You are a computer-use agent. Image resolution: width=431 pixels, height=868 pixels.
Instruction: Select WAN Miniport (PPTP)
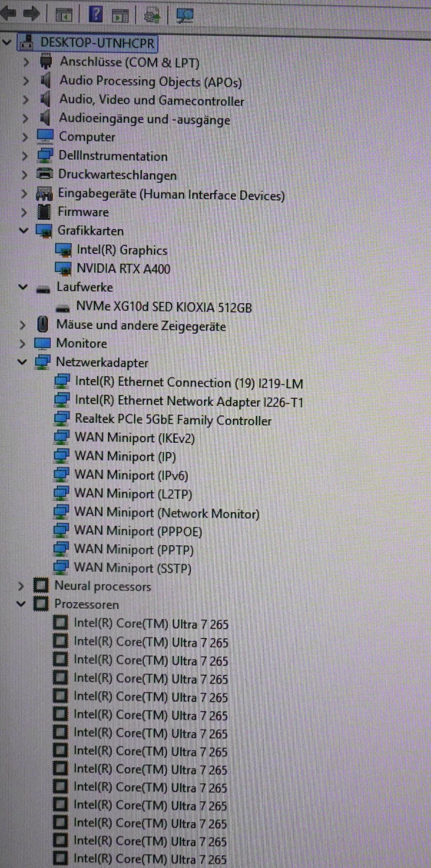[134, 550]
